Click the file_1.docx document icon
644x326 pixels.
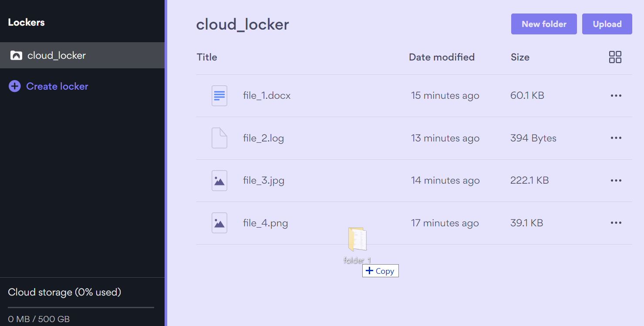click(x=219, y=96)
